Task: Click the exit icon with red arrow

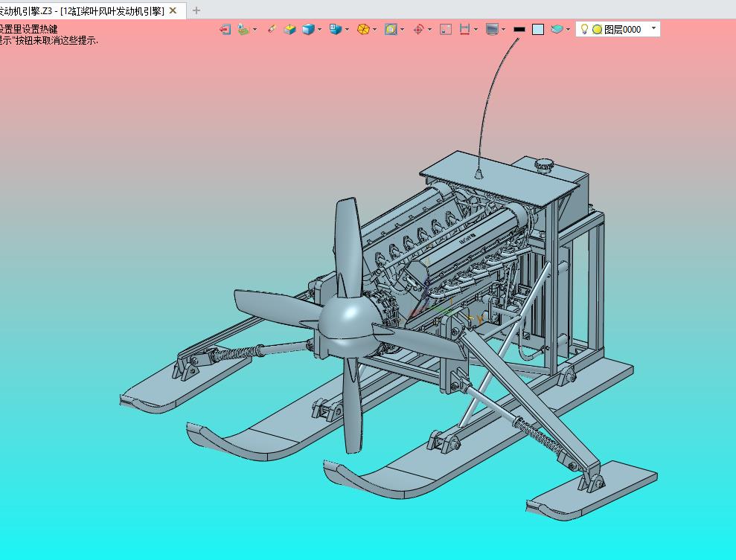Action: 225,30
